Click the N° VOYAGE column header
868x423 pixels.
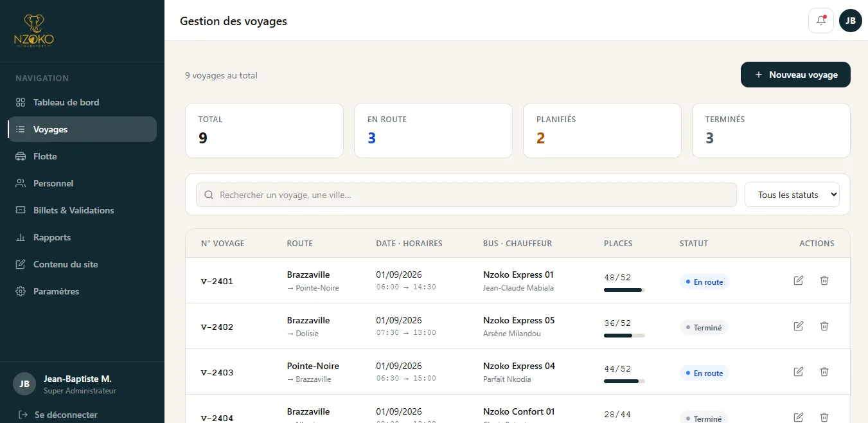(223, 244)
